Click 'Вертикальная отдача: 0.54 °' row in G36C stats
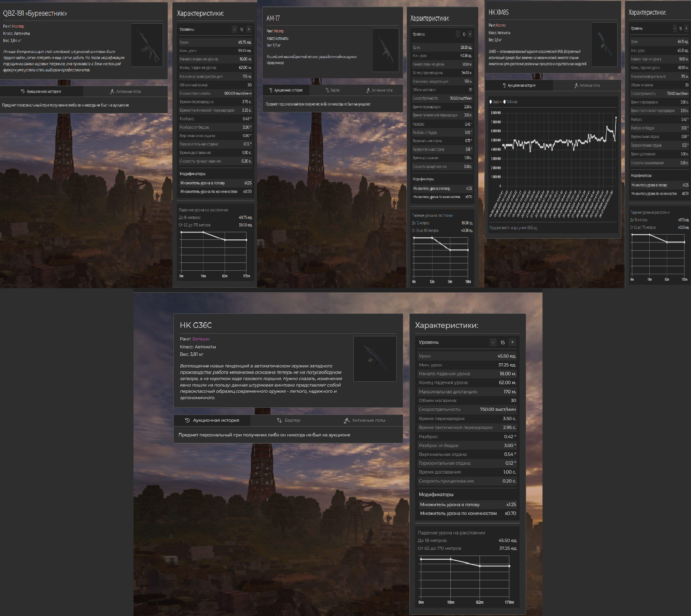Image resolution: width=691 pixels, height=616 pixels. [x=467, y=454]
